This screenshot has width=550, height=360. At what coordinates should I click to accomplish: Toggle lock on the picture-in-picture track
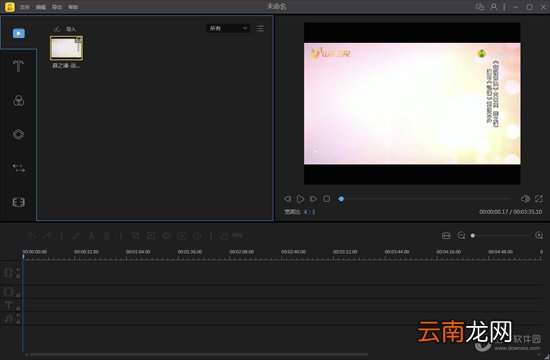coord(18,295)
